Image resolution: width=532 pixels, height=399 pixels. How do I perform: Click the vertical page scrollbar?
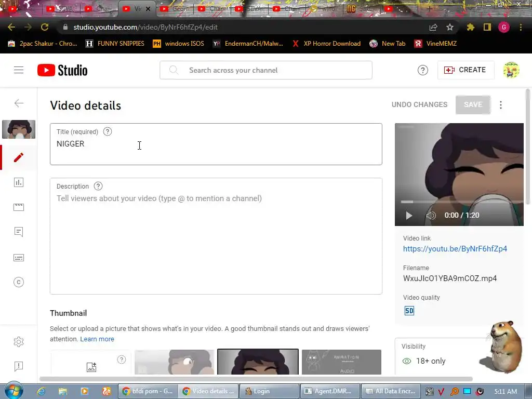(x=528, y=147)
